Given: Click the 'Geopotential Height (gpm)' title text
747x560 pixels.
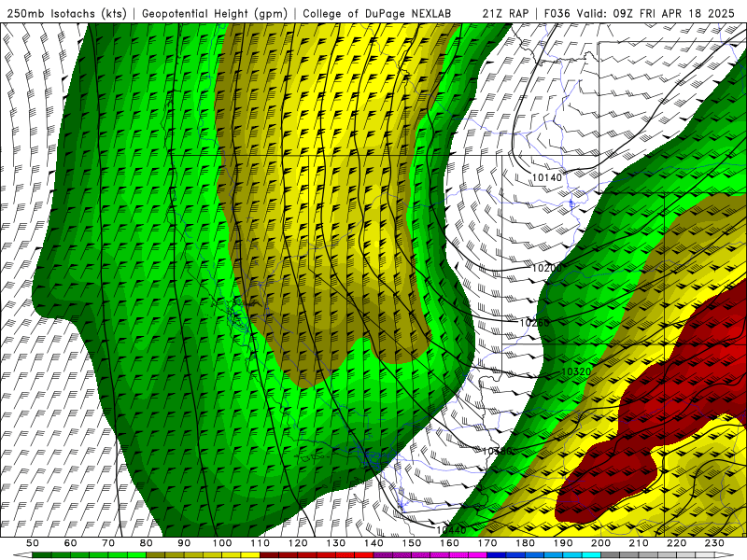Looking at the screenshot, I should (x=215, y=13).
